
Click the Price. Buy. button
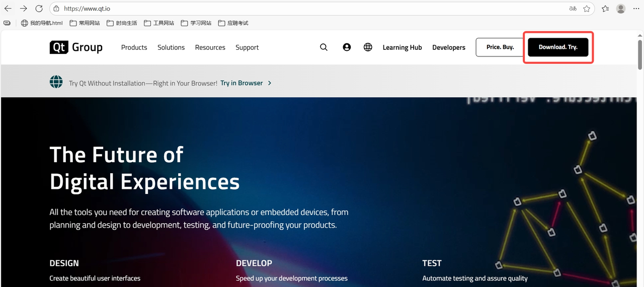click(500, 47)
